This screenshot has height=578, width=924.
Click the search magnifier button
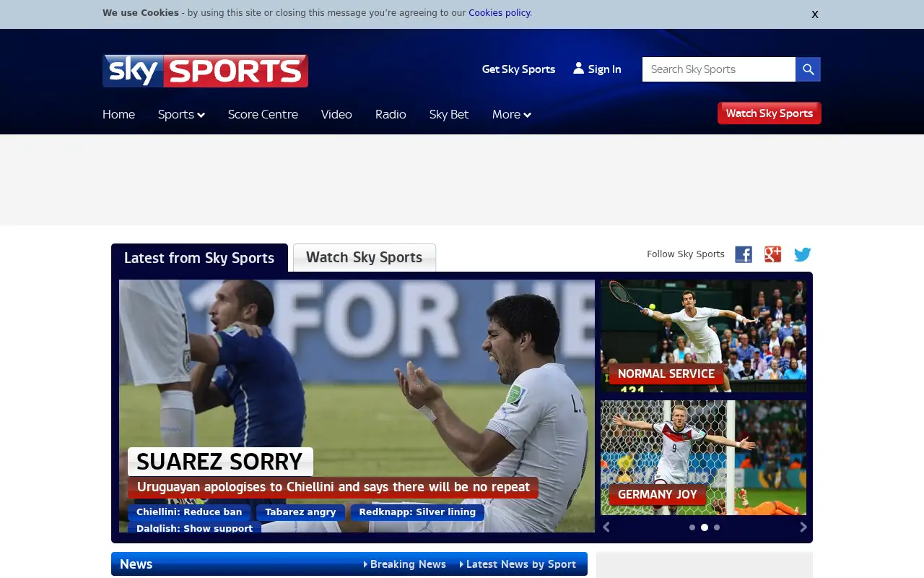(x=808, y=69)
